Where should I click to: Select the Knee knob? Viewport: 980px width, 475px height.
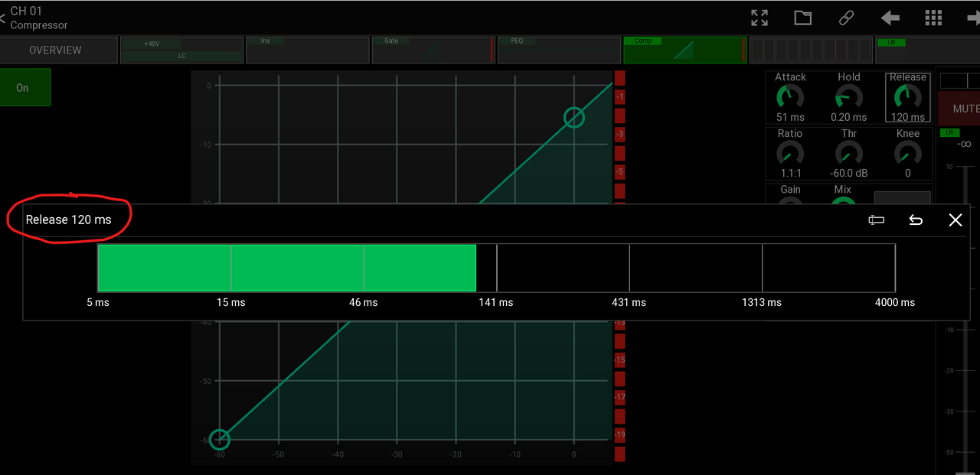coord(908,153)
